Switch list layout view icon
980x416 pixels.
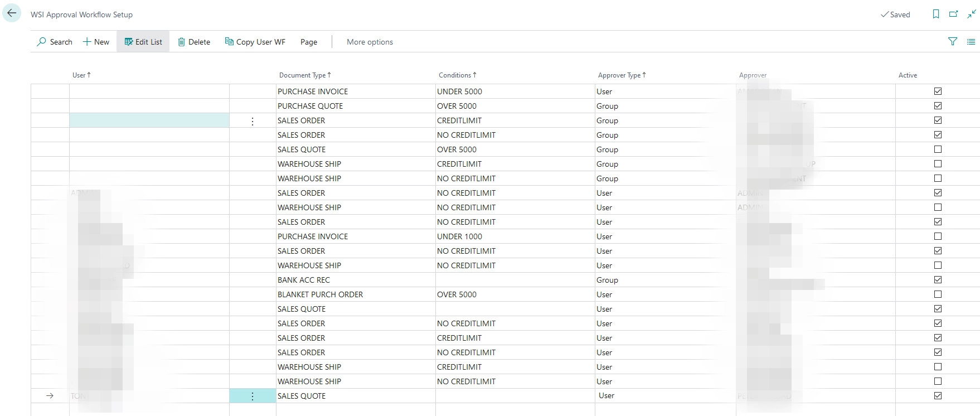[971, 41]
